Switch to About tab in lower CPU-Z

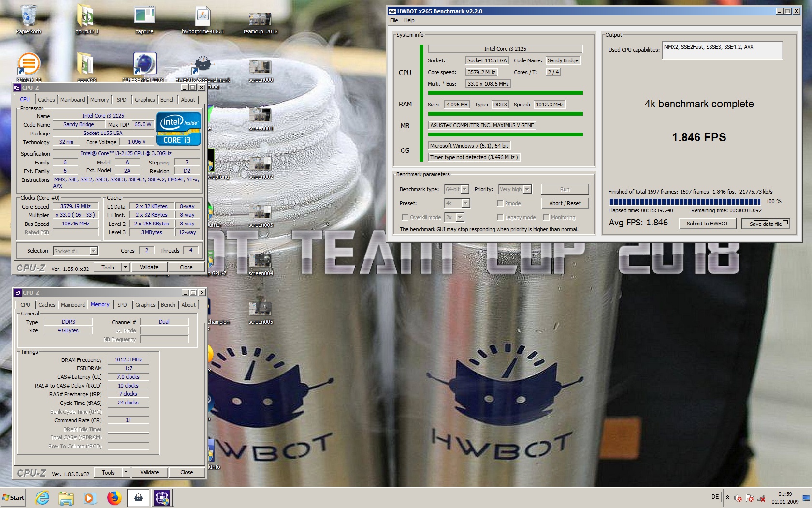click(x=188, y=305)
